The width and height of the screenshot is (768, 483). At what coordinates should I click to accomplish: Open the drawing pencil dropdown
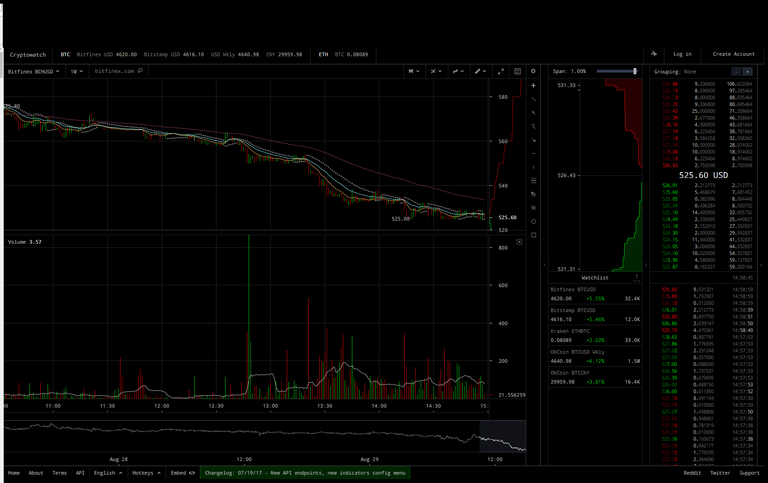pyautogui.click(x=480, y=71)
